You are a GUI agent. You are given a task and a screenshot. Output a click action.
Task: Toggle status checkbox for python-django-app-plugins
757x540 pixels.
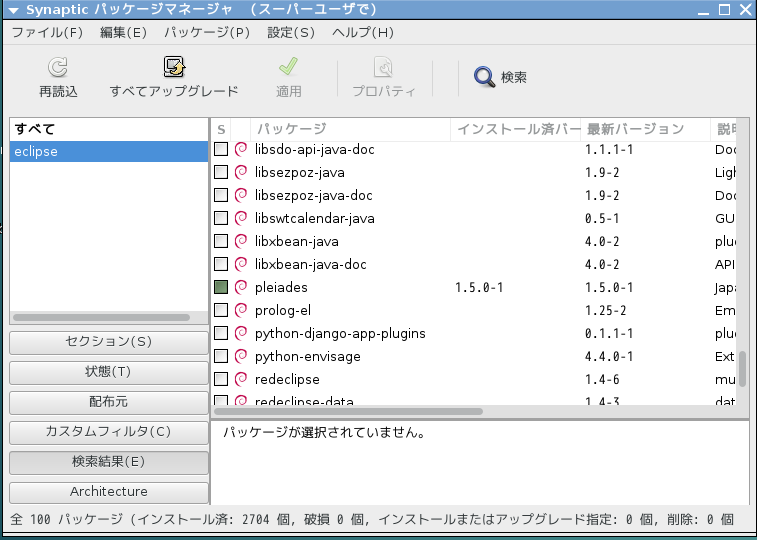pos(221,333)
